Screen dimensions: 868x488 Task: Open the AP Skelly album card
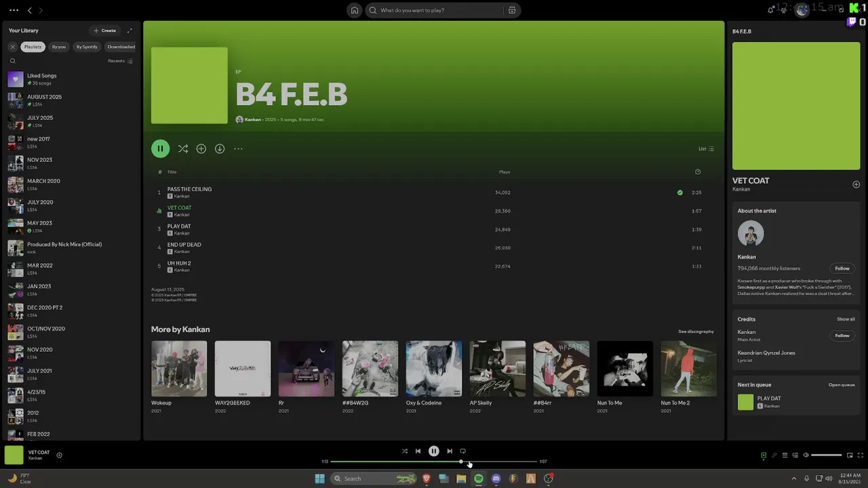click(498, 378)
